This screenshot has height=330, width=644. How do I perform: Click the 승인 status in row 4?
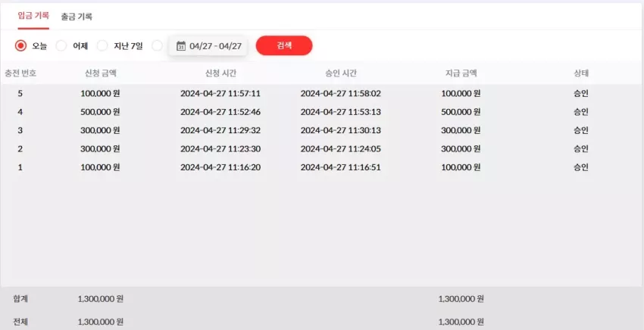point(581,112)
